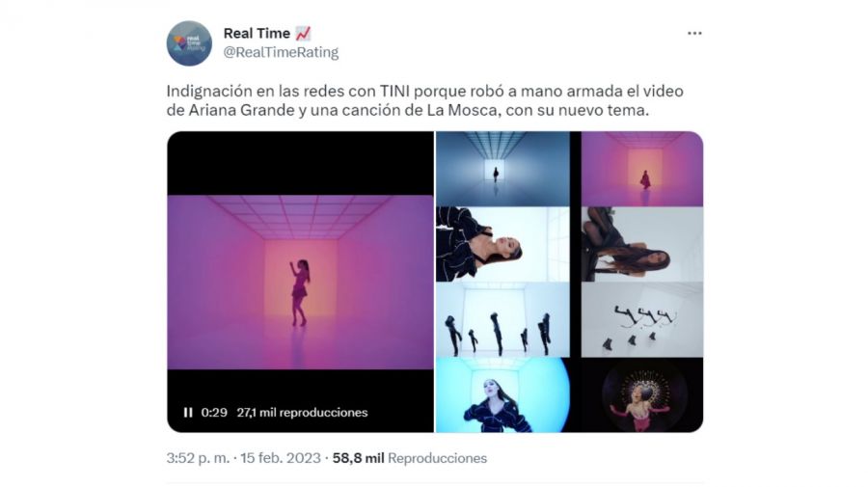
Task: Open the 3:52 p. m. timestamp link
Action: click(x=198, y=458)
